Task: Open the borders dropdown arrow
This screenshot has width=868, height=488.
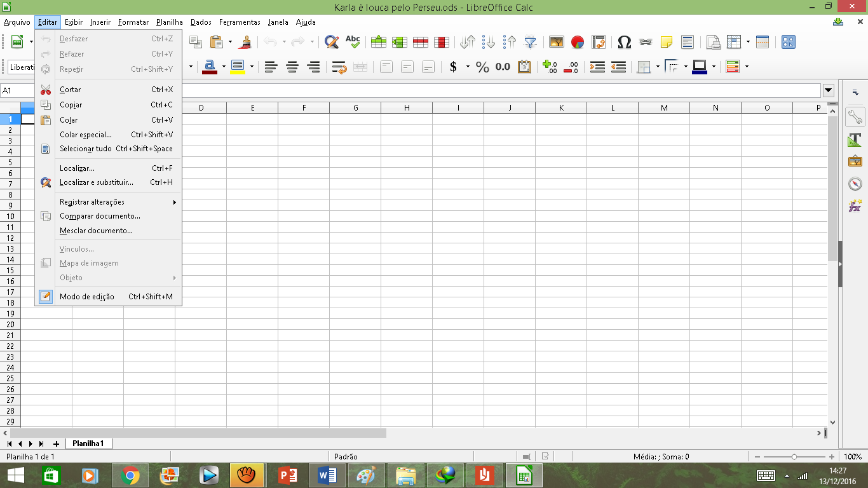Action: [658, 66]
